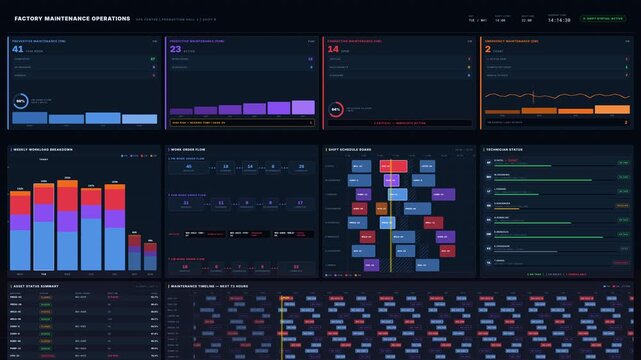Click the Shift Status Active badge
The width and height of the screenshot is (641, 360).
(603, 19)
